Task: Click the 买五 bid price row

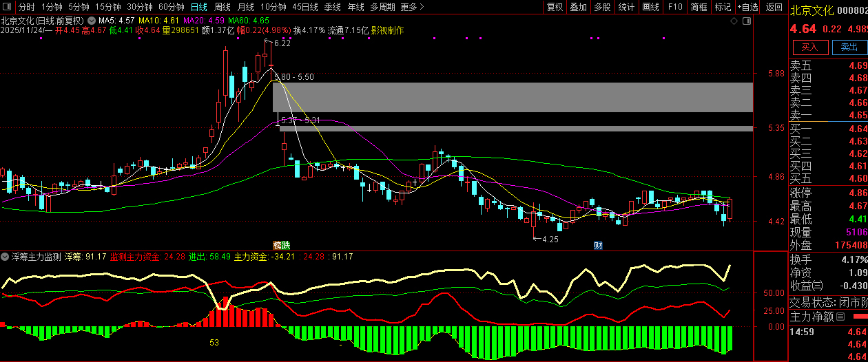Action: pos(828,178)
